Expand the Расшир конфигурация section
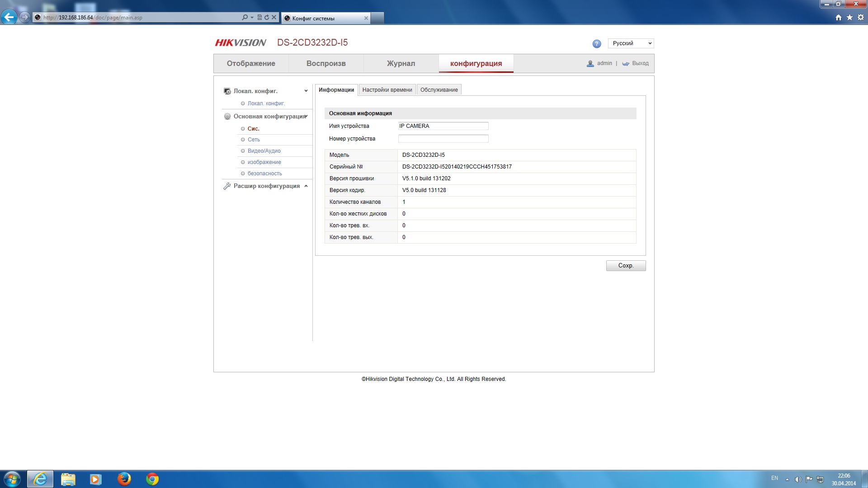 point(306,186)
